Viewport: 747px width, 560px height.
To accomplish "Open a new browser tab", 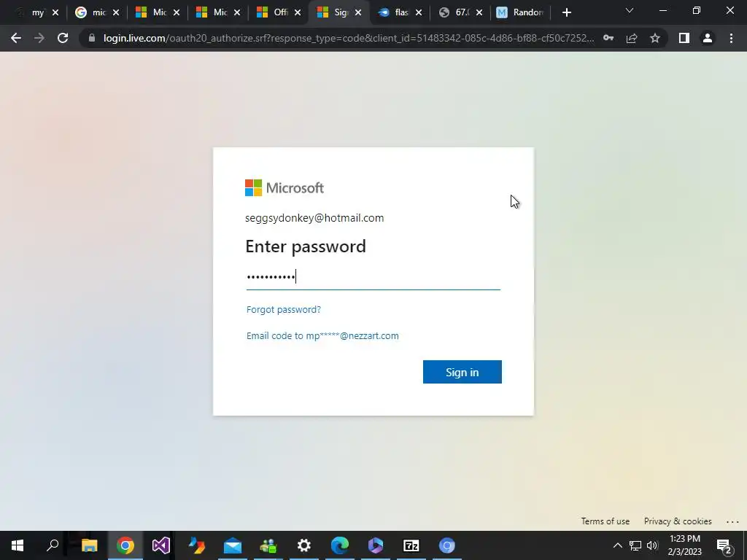I will point(566,12).
